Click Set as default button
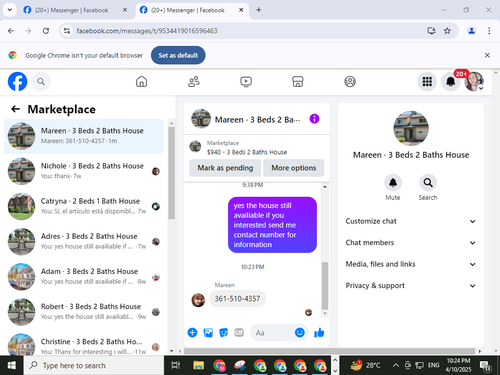This screenshot has width=500, height=375. coord(178,55)
